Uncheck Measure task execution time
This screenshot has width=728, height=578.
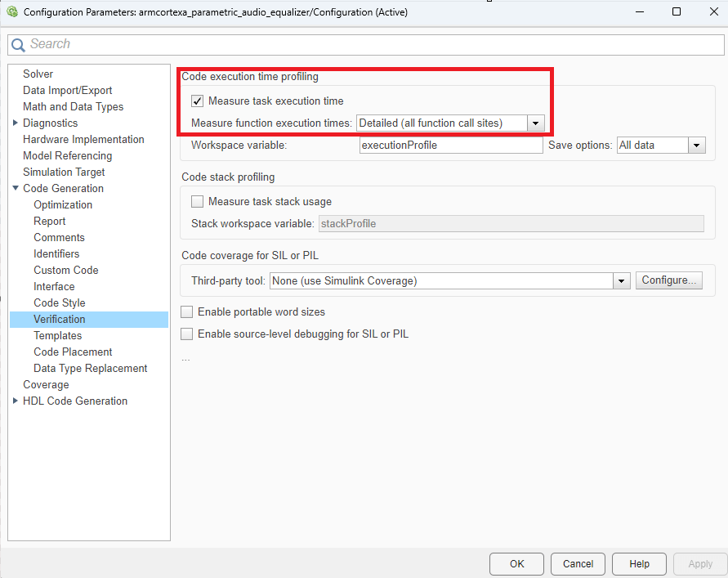point(197,101)
